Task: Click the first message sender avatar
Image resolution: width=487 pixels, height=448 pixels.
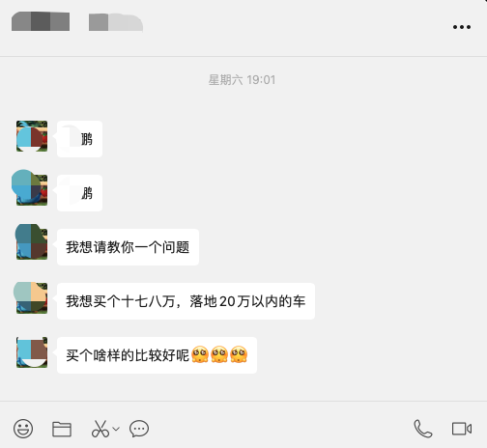Action: tap(32, 136)
